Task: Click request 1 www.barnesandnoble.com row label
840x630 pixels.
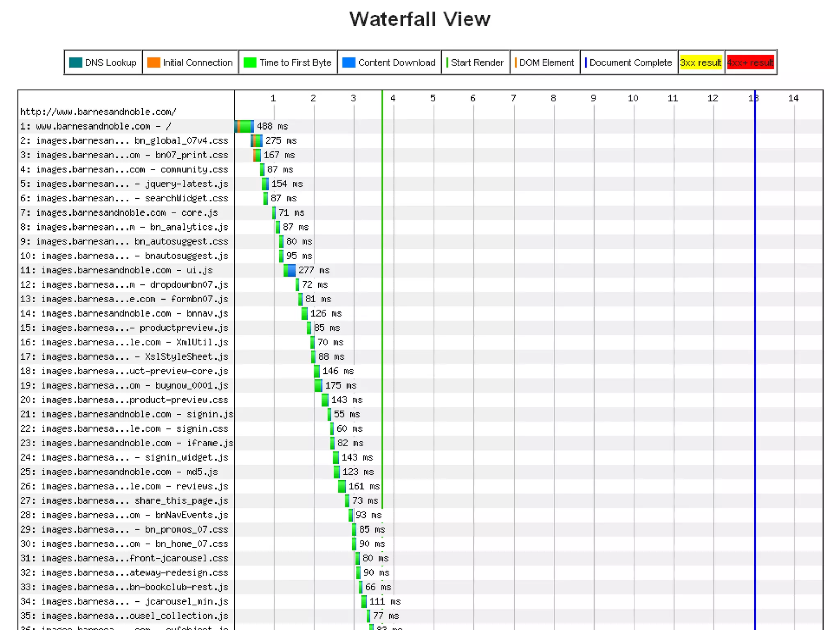Action: (x=96, y=126)
